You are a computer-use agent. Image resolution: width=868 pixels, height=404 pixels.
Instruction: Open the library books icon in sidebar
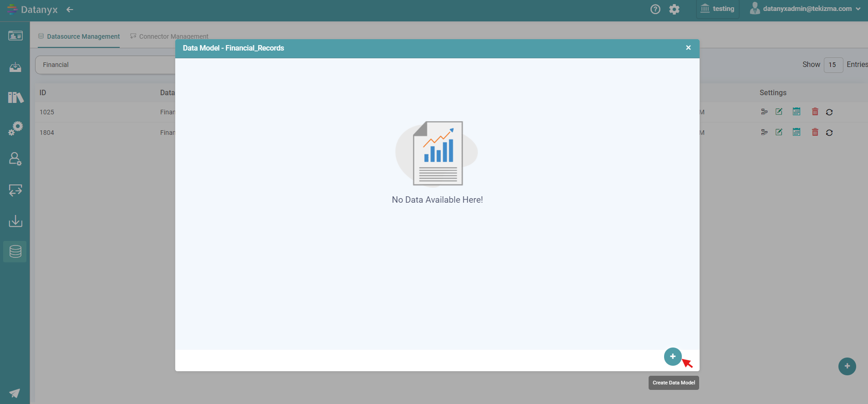pyautogui.click(x=15, y=97)
